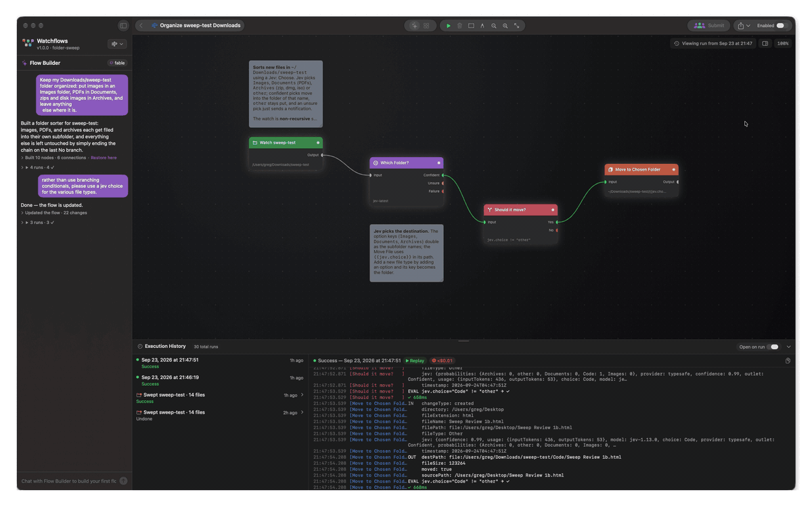Select the run from 21:47:51
The image size is (812, 507).
pyautogui.click(x=220, y=363)
